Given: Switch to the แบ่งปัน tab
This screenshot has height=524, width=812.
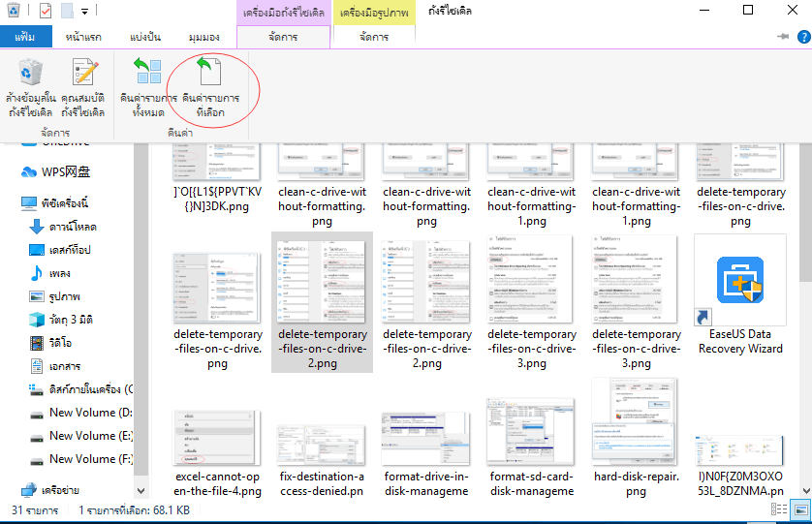Looking at the screenshot, I should tap(145, 37).
